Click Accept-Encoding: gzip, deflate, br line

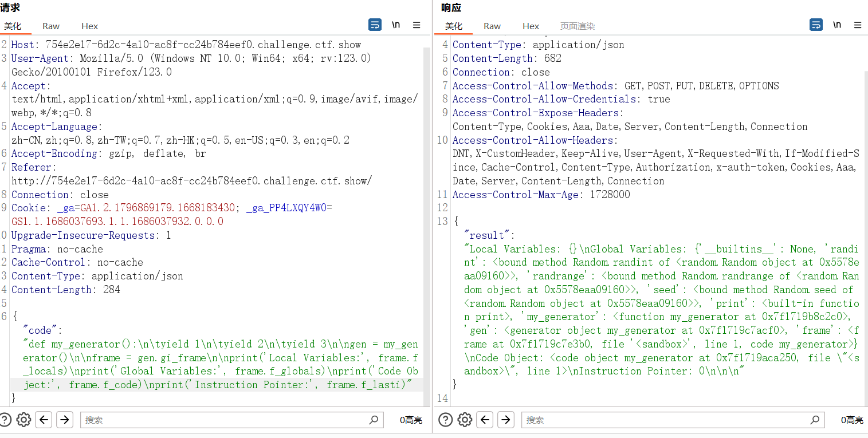click(x=108, y=153)
